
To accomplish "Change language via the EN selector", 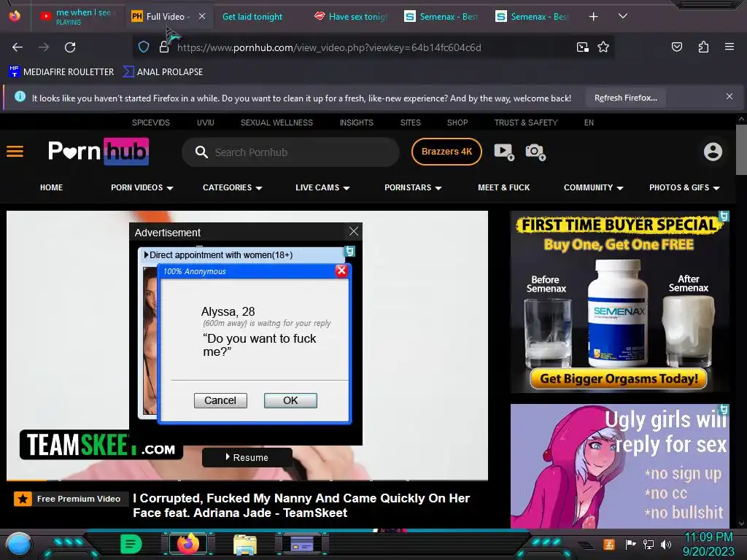I will pyautogui.click(x=589, y=122).
